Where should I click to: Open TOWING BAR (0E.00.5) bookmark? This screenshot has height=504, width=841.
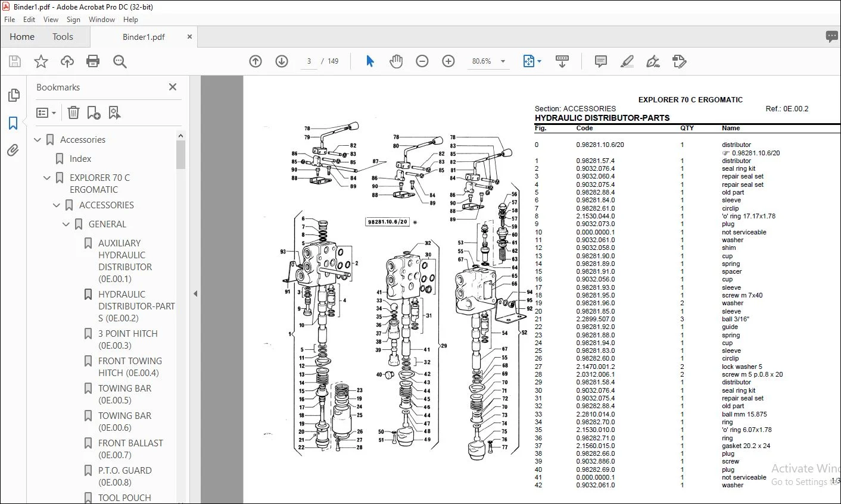pyautogui.click(x=124, y=394)
